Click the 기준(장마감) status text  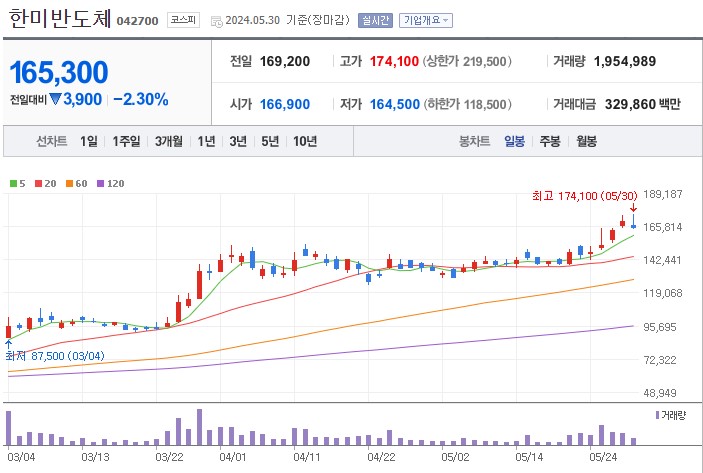click(x=318, y=21)
